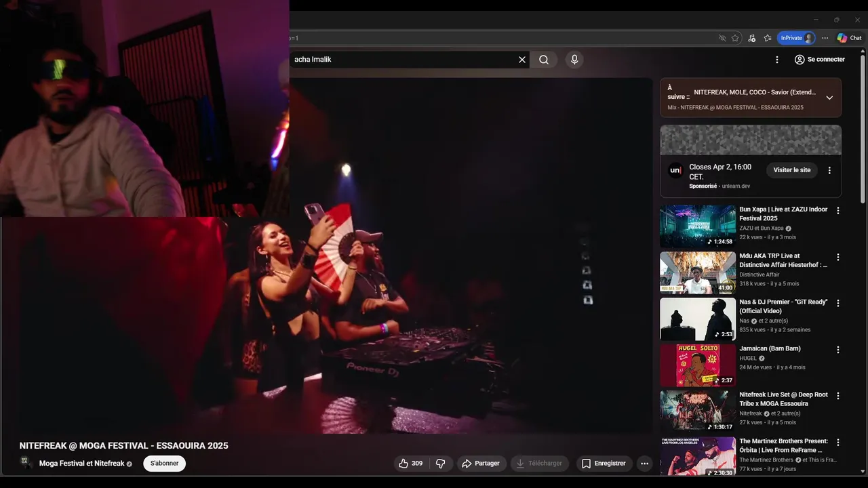Open Distinctive Affair channel name
The width and height of the screenshot is (868, 488).
759,274
